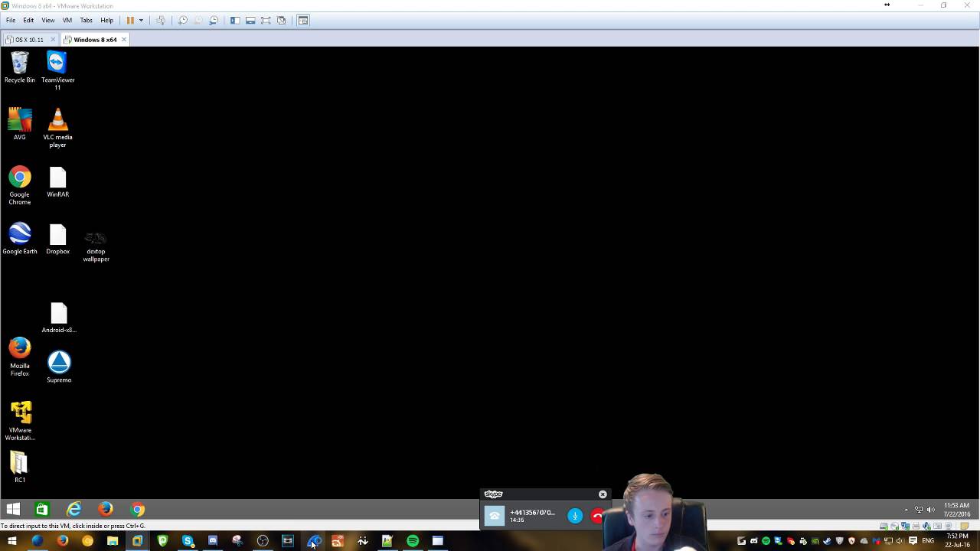Select the Android-x8... file on the desktop

pyautogui.click(x=59, y=318)
